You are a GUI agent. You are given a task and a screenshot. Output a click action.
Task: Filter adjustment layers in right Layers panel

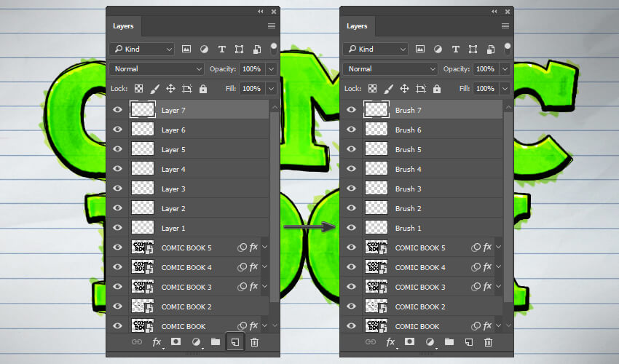click(438, 49)
